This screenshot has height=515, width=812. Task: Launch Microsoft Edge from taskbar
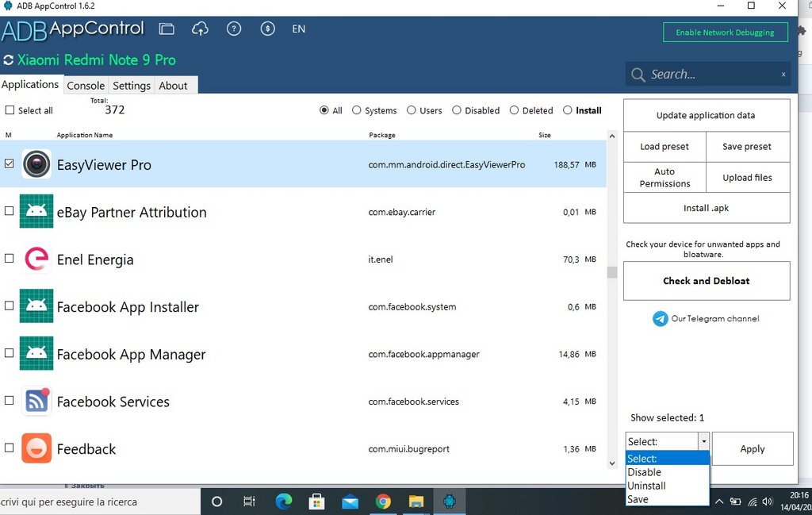coord(283,502)
